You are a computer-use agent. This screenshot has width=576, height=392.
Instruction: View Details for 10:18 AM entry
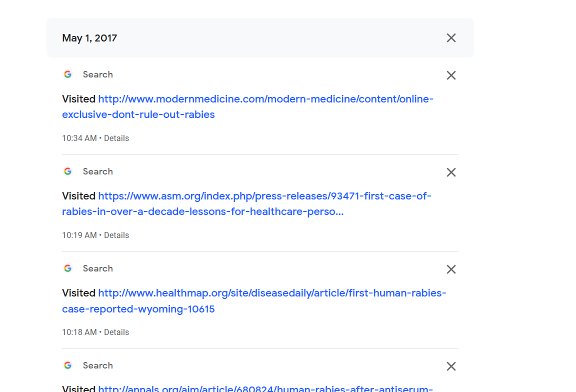pos(116,332)
